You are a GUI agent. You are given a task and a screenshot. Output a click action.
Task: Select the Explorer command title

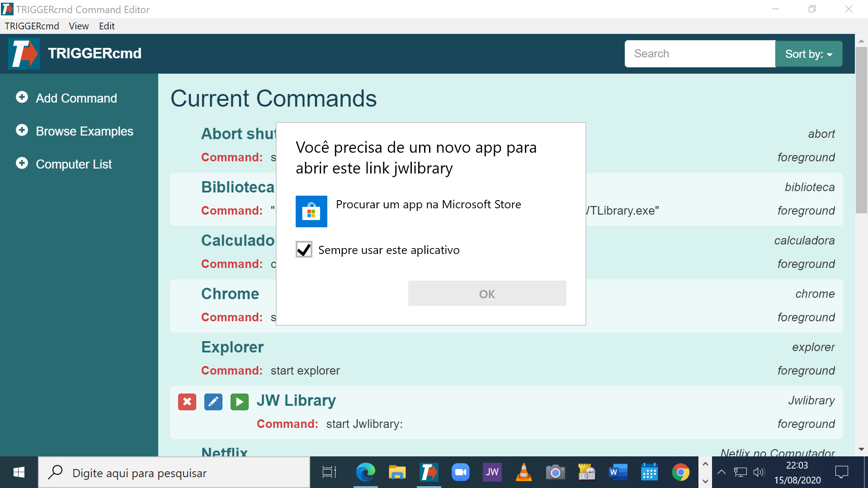pos(232,347)
